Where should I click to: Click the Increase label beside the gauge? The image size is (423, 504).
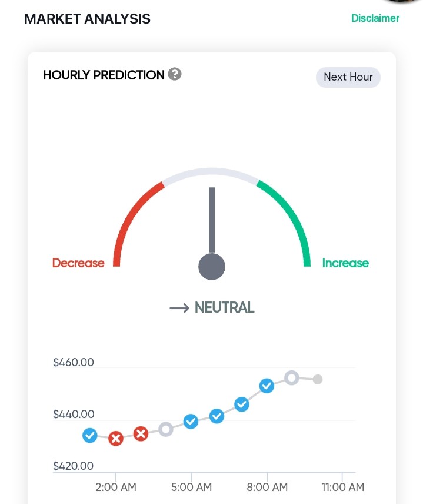pos(345,263)
